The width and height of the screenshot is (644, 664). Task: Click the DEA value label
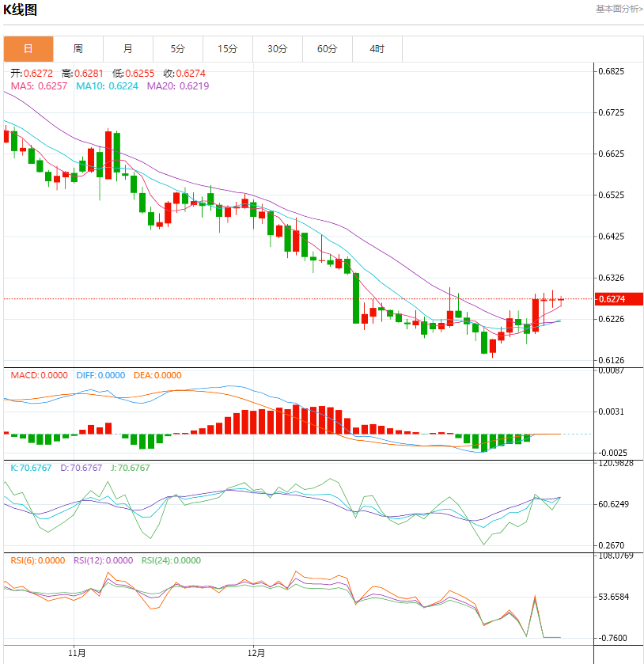click(157, 375)
